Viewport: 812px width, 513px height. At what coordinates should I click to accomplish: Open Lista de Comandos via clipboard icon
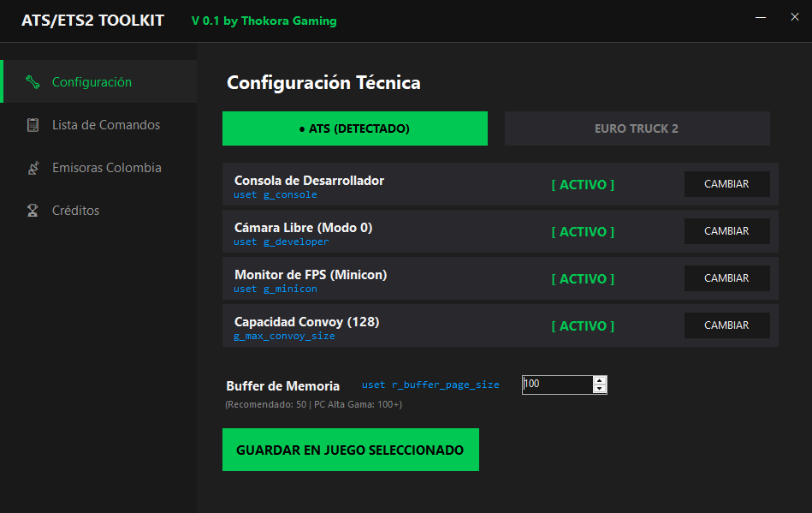pos(33,124)
